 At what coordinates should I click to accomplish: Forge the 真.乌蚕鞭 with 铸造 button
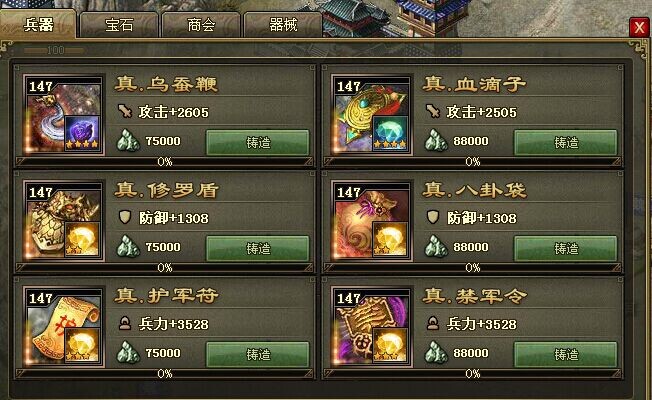[258, 143]
